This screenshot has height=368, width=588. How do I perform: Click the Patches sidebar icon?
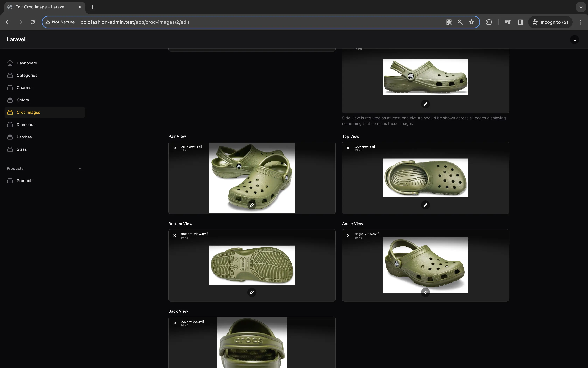click(10, 137)
